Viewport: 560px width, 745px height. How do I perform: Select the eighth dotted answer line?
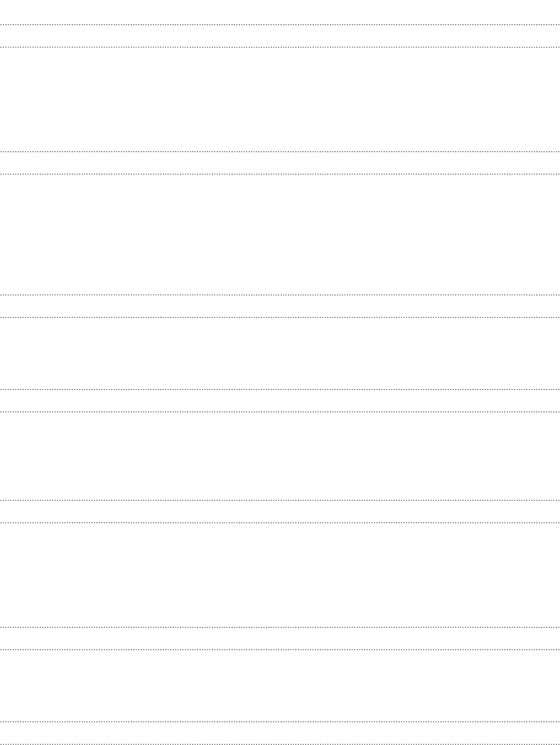(x=280, y=411)
